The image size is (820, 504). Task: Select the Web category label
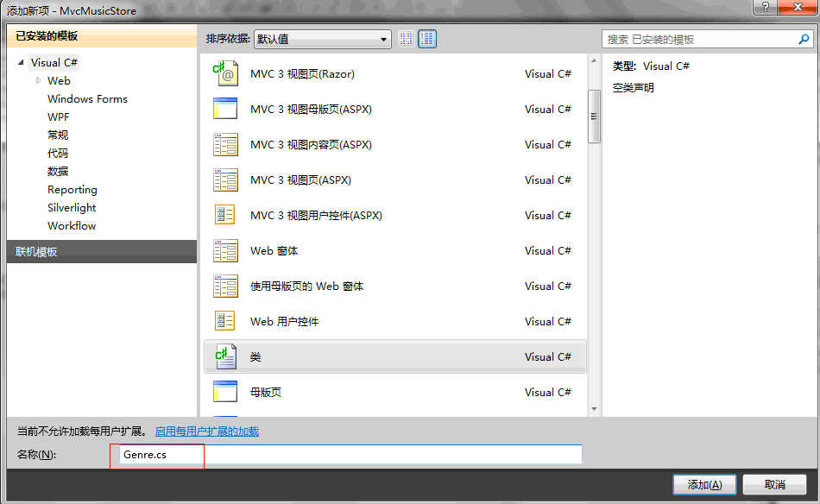(x=59, y=80)
